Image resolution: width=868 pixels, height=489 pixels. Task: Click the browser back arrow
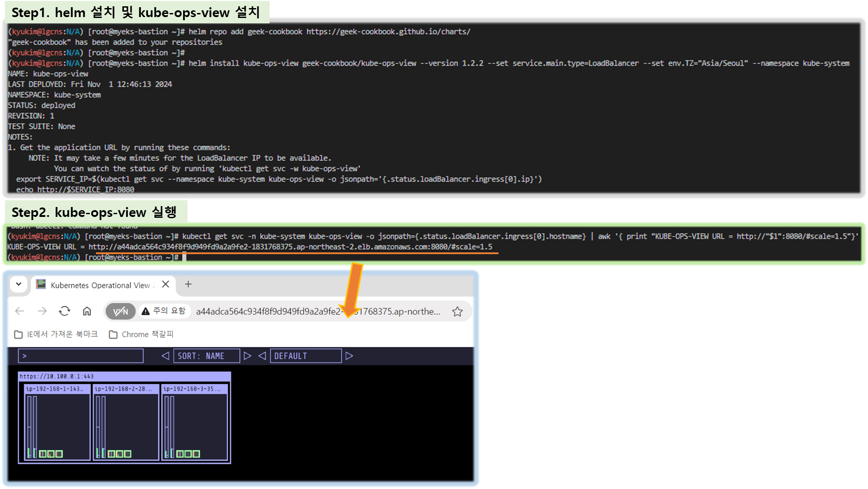(20, 311)
